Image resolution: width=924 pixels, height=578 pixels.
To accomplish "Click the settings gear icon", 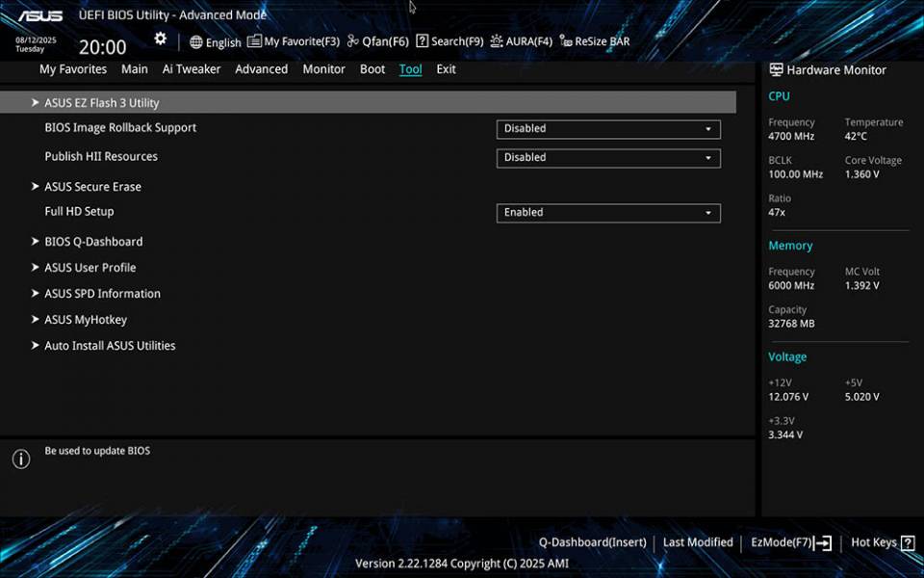I will coord(160,39).
